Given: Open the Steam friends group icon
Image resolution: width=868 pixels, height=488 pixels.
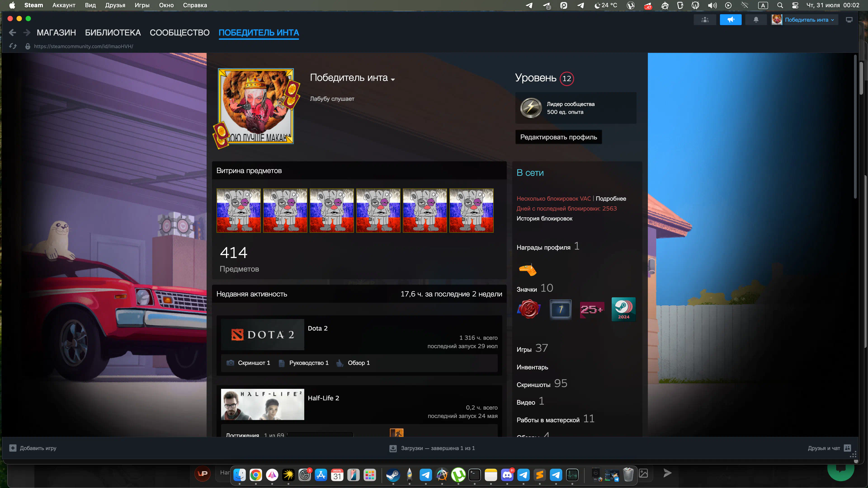Looking at the screenshot, I should pos(705,19).
